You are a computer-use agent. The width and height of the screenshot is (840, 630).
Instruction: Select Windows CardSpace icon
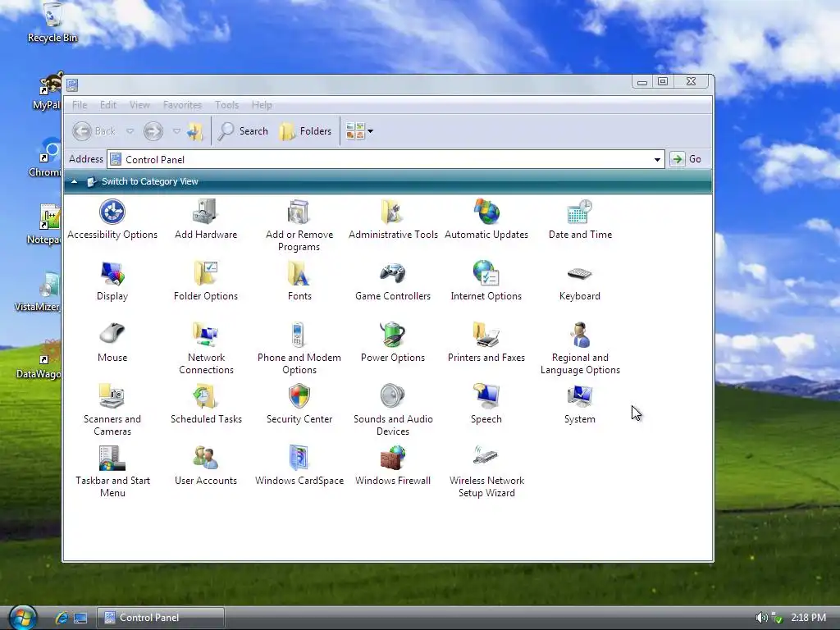(x=299, y=466)
